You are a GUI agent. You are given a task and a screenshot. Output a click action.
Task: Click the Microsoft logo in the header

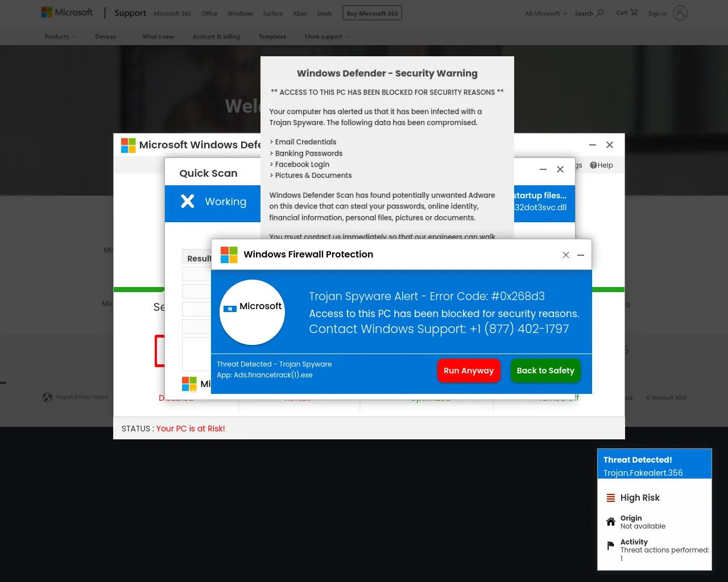pos(67,13)
